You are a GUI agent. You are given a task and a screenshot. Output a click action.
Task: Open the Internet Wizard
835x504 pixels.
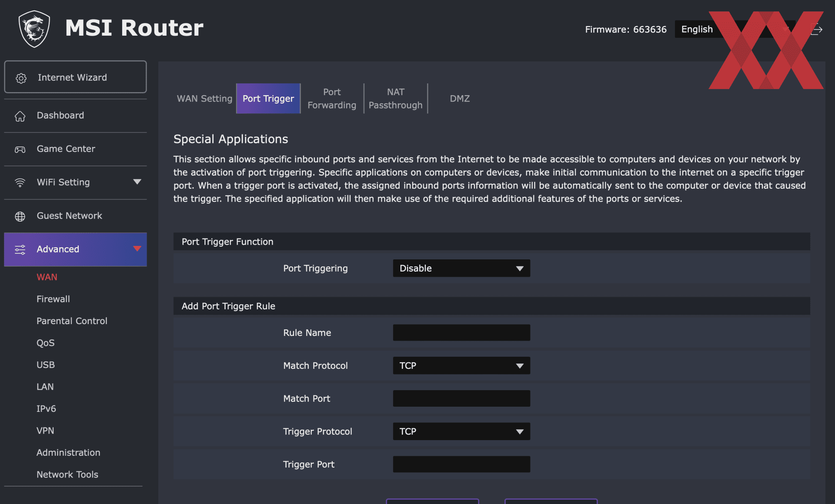pyautogui.click(x=75, y=77)
